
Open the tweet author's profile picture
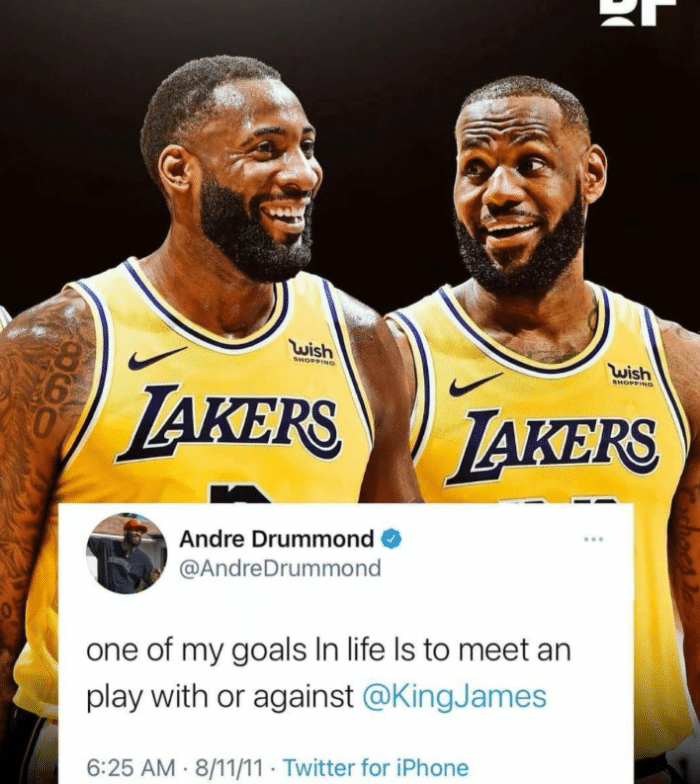click(127, 554)
